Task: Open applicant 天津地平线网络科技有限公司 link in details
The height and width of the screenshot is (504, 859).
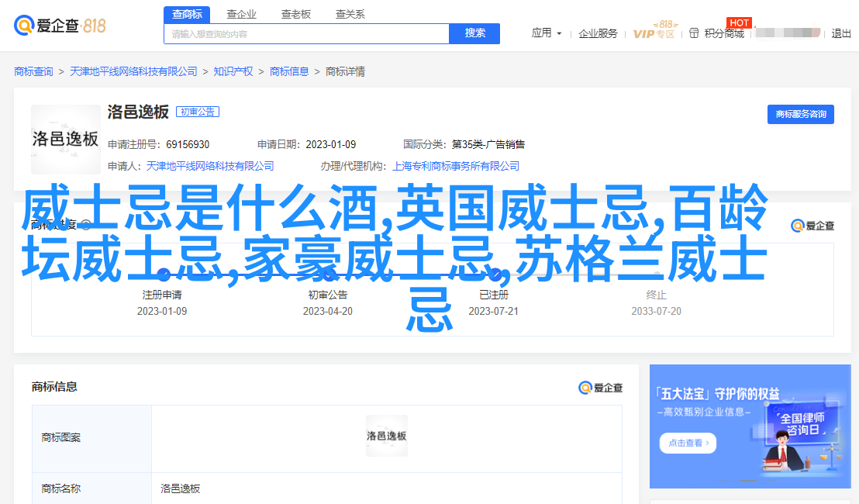Action: point(210,166)
